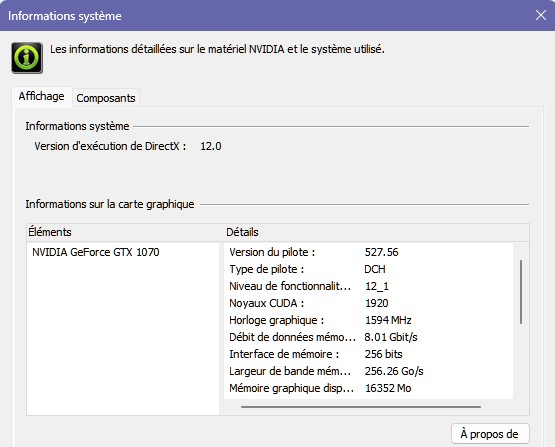Open the À propos de button
The image size is (555, 447).
(x=490, y=434)
